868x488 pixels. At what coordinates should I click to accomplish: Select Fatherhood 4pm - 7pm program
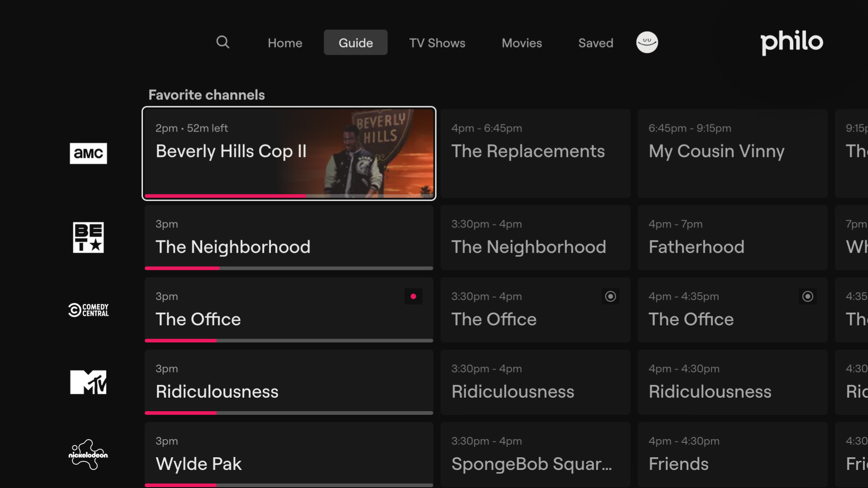click(x=732, y=238)
